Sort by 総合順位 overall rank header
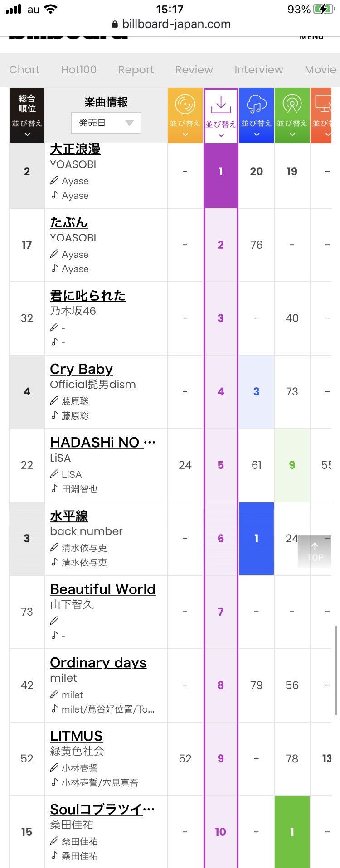Viewport: 340px width, 868px height. click(x=27, y=116)
